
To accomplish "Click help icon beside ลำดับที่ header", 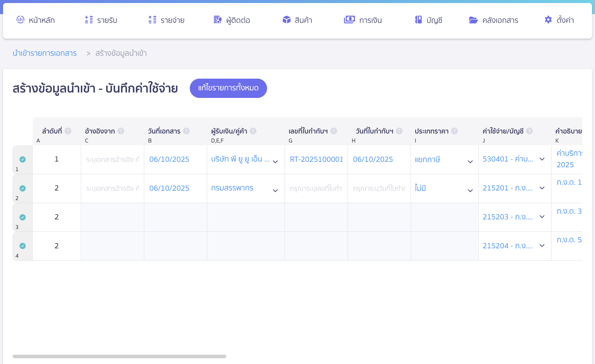I will tap(68, 131).
